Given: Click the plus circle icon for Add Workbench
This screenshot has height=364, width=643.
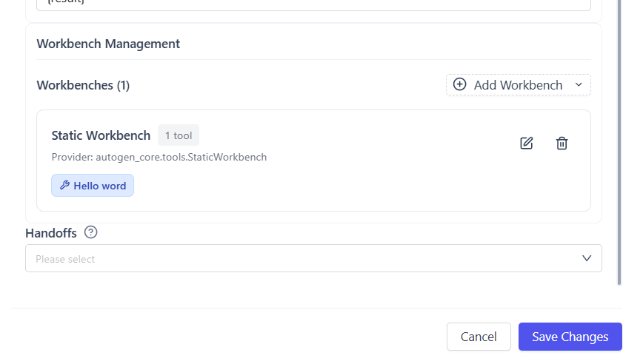Looking at the screenshot, I should tap(459, 85).
